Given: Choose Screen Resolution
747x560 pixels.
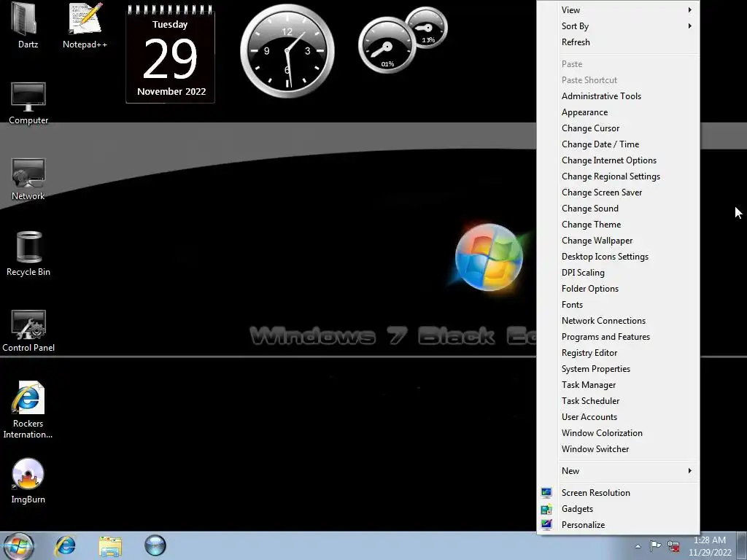Looking at the screenshot, I should point(619,493).
